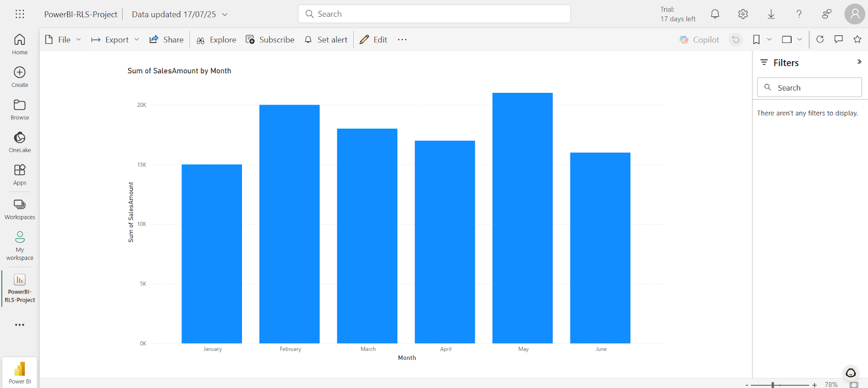Screen dimensions: 868x388
Task: Open the settings gear
Action: coord(743,14)
